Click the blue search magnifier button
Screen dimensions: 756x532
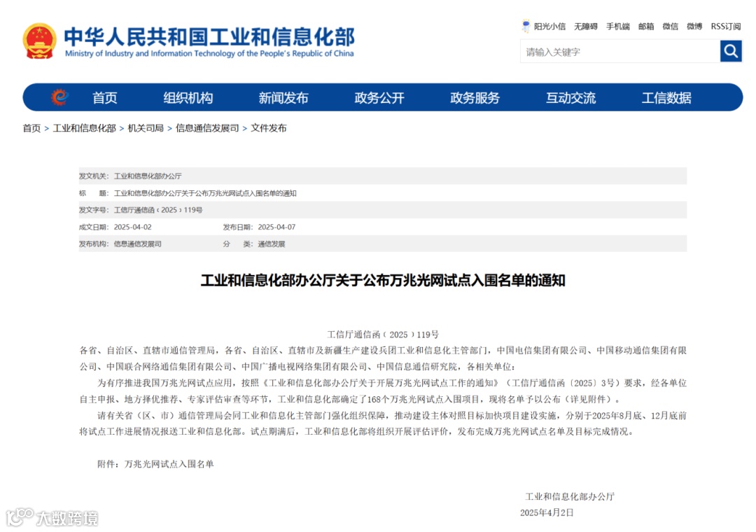pyautogui.click(x=731, y=51)
